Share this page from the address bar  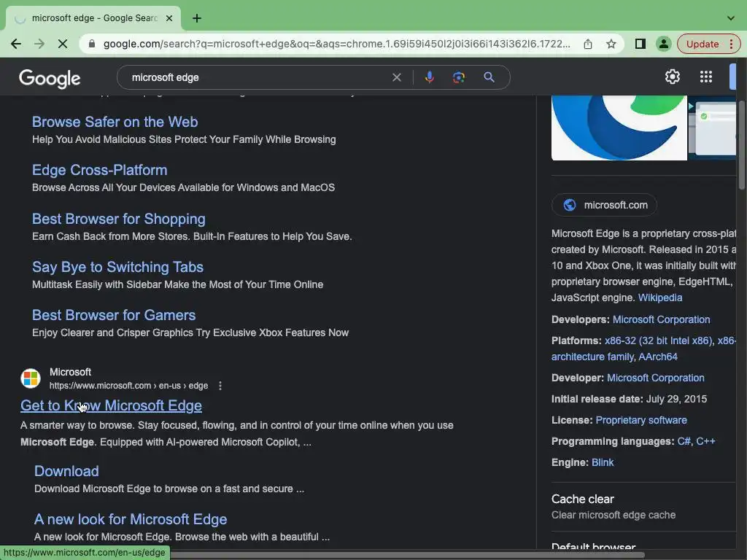click(x=588, y=44)
